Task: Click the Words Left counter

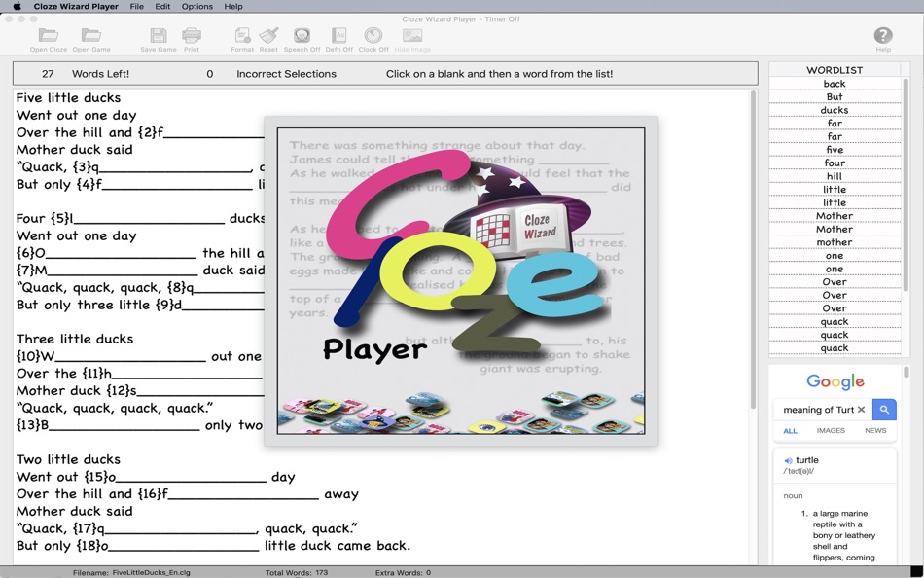Action: [x=86, y=74]
